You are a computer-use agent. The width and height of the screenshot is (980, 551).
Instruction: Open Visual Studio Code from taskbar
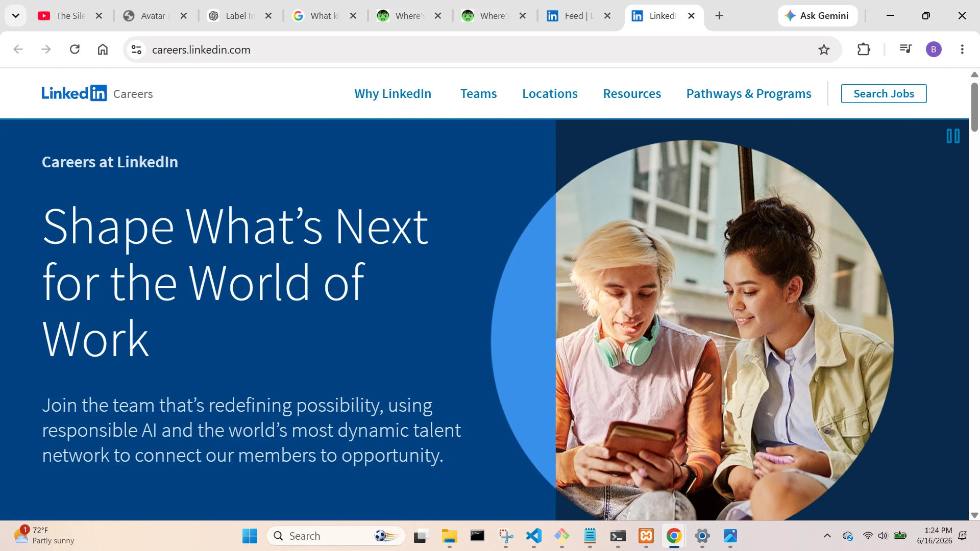point(533,536)
